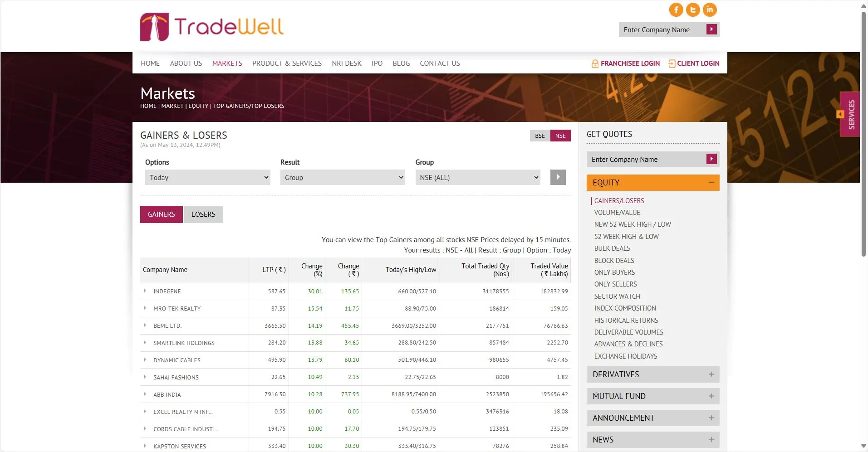This screenshot has width=868, height=452.
Task: Expand the SAHAJ FASHIONS row arrow
Action: [x=145, y=377]
